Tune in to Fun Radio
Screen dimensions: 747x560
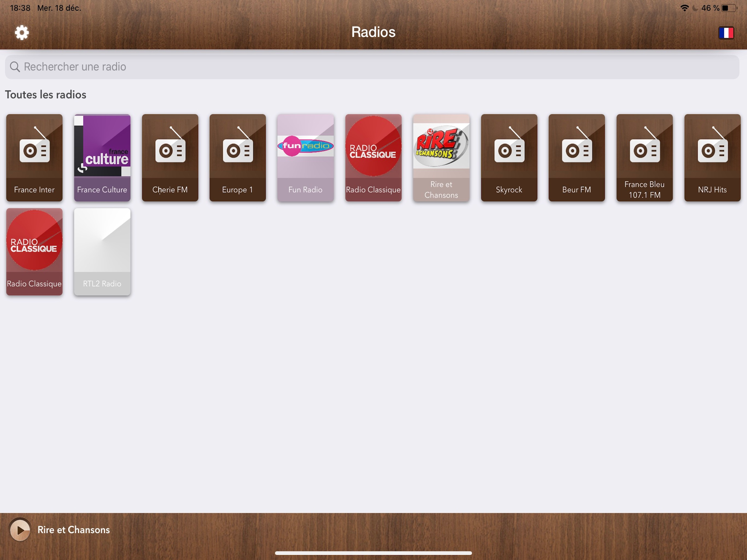306,158
